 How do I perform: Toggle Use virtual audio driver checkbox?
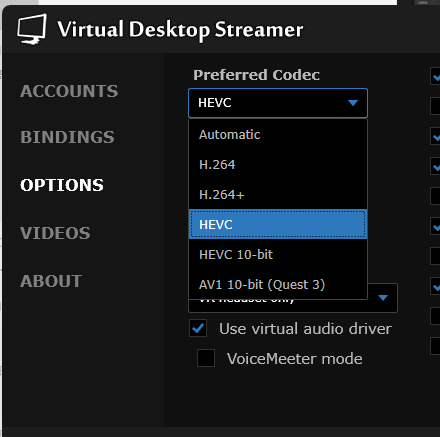tap(198, 328)
